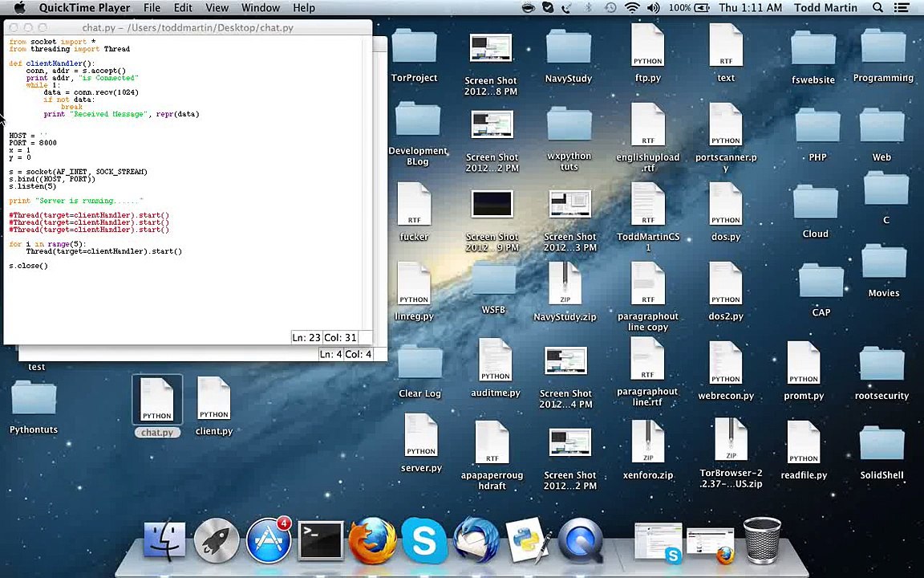
Task: Open the Apple menu
Action: (19, 8)
